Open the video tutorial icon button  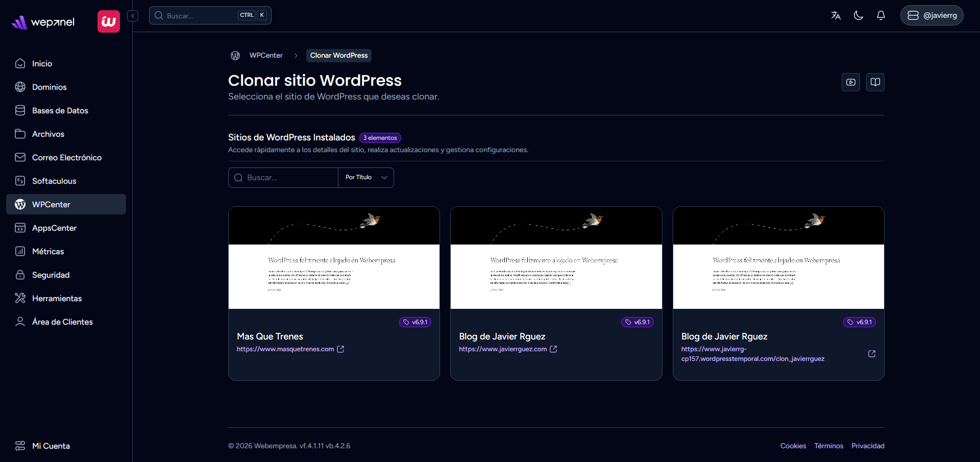pos(851,82)
